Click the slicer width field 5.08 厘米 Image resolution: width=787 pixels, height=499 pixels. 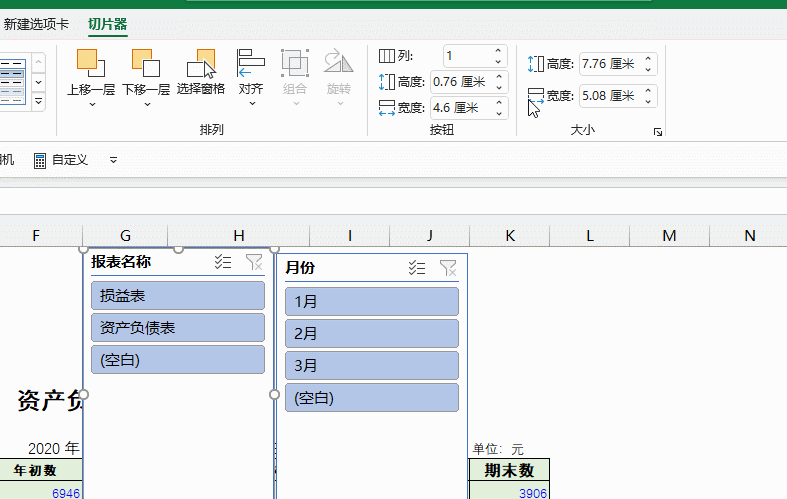click(611, 95)
